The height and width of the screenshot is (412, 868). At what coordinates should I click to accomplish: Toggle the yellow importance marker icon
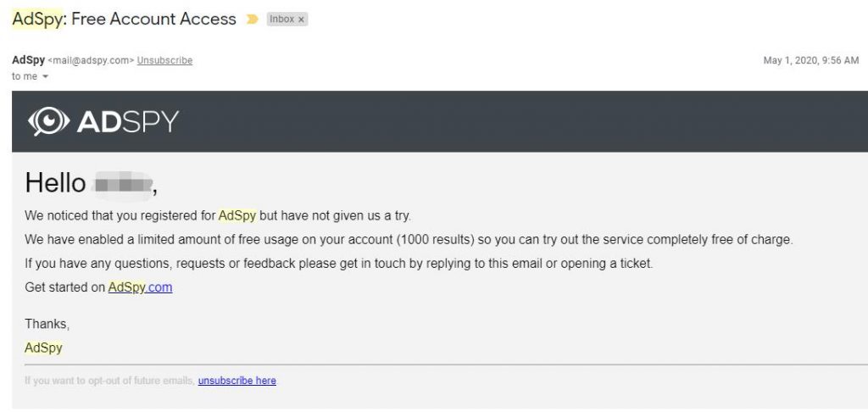click(252, 19)
